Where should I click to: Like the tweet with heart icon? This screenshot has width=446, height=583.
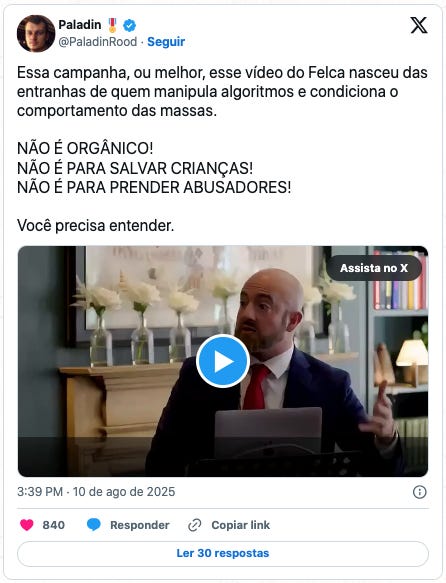27,525
